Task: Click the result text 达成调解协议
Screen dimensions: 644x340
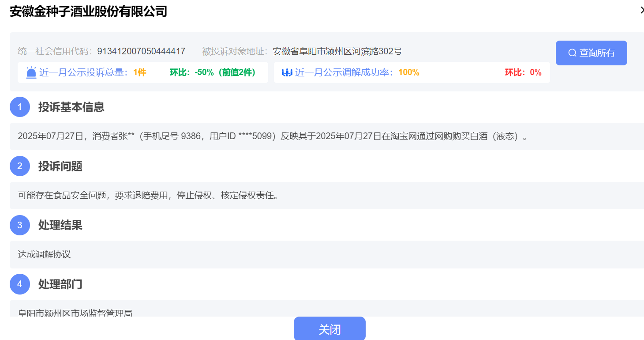Action: (x=44, y=254)
